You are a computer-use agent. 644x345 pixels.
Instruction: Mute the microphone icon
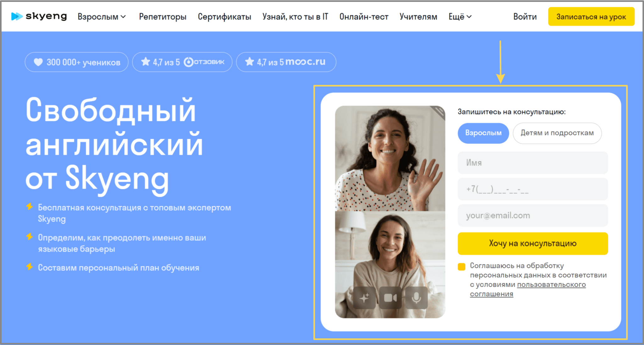(416, 297)
